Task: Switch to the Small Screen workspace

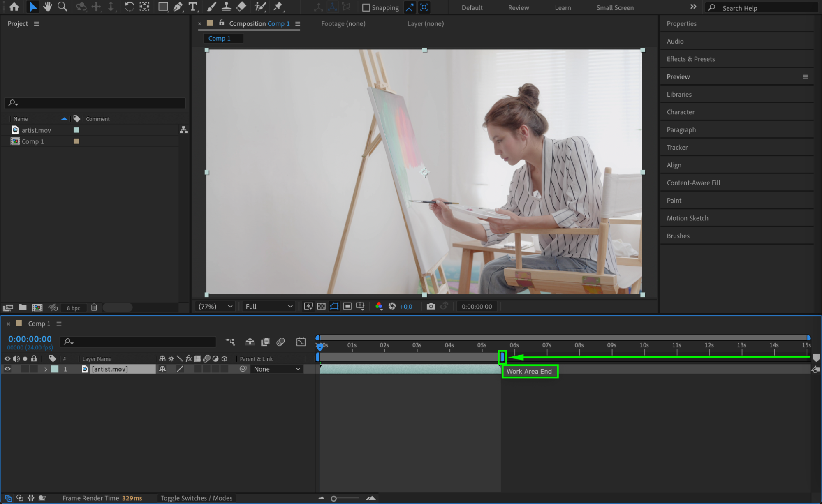Action: click(615, 8)
